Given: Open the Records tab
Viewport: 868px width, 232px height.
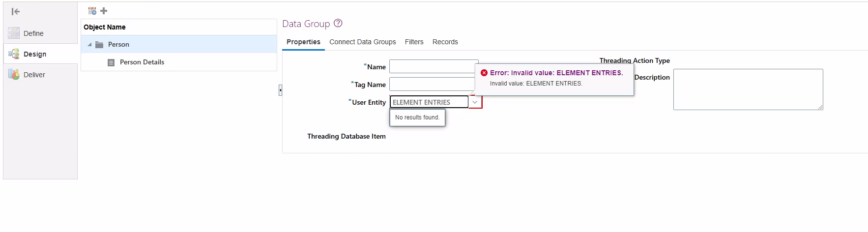Looking at the screenshot, I should (x=445, y=42).
